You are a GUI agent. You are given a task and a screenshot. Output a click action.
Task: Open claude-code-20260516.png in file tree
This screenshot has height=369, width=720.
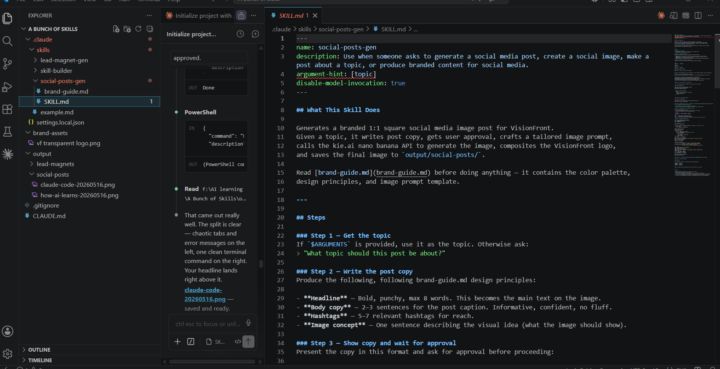point(90,184)
